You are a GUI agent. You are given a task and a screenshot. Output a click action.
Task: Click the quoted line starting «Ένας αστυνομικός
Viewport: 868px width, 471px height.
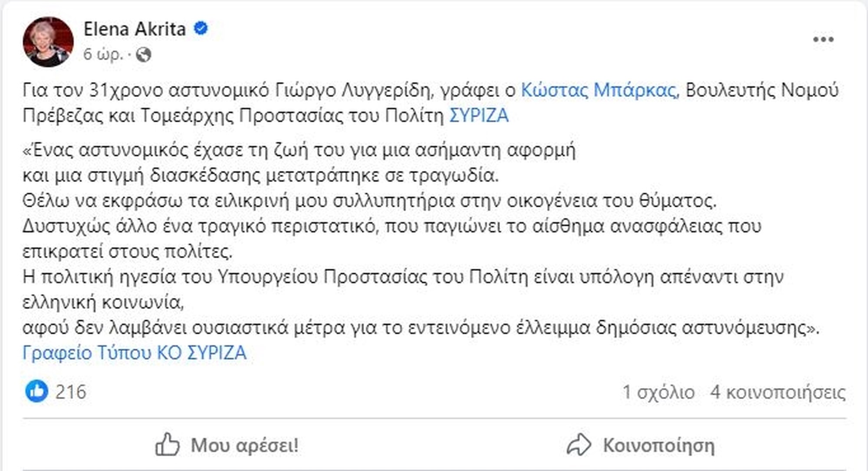pos(299,150)
